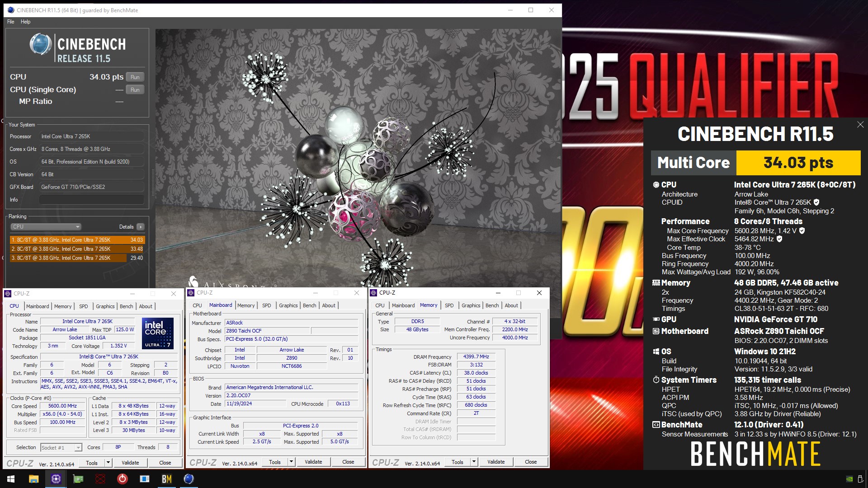Click the Windows OS icon in BenchMate panel

coord(656,352)
